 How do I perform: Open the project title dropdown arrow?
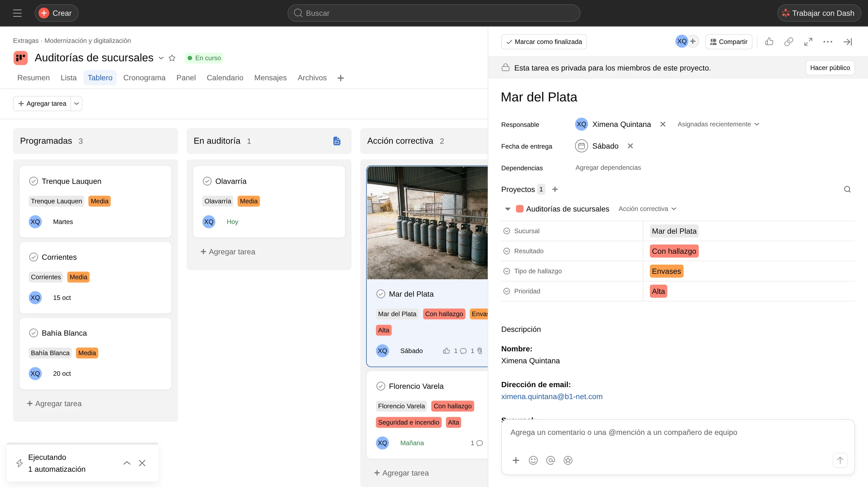(x=161, y=58)
